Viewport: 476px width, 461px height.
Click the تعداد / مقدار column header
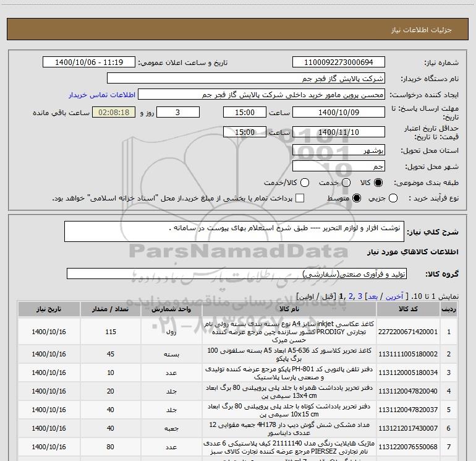[x=111, y=309]
